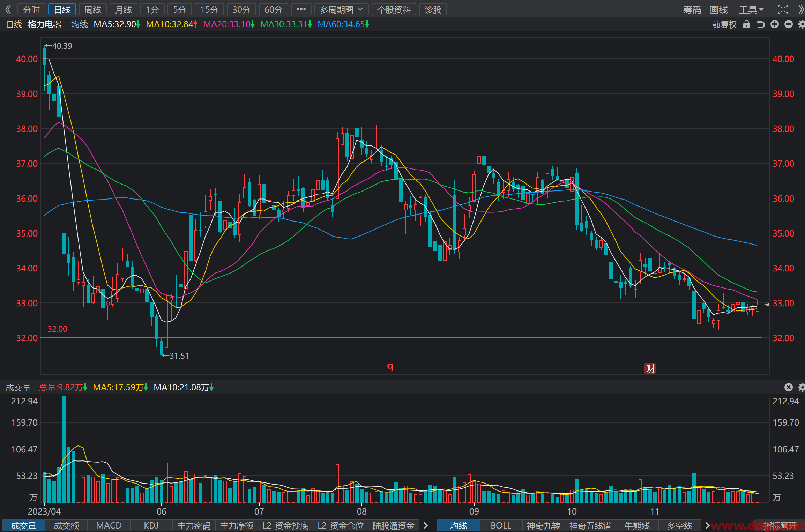Enter fullscreen with the expand corners icon
This screenshot has height=532, width=805.
click(x=783, y=9)
